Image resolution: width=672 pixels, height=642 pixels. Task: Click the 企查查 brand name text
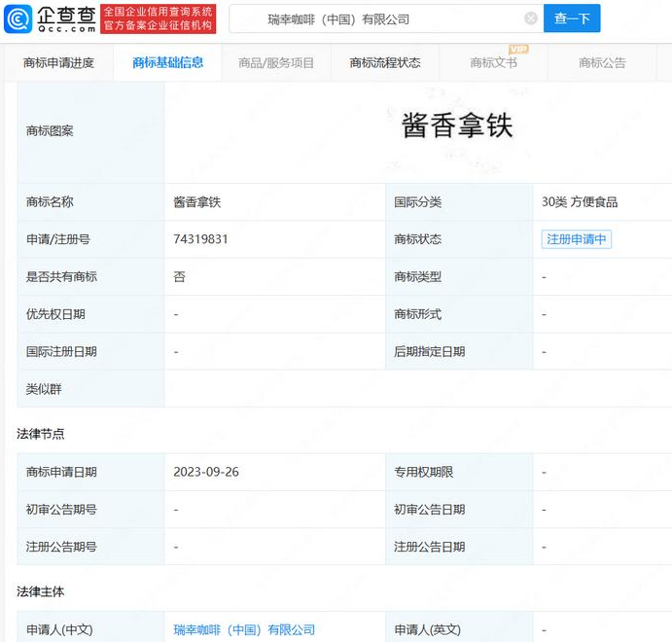tap(66, 14)
